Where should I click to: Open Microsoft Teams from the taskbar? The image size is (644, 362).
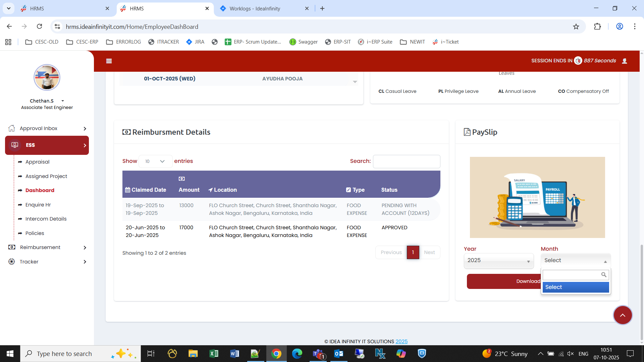click(x=318, y=354)
